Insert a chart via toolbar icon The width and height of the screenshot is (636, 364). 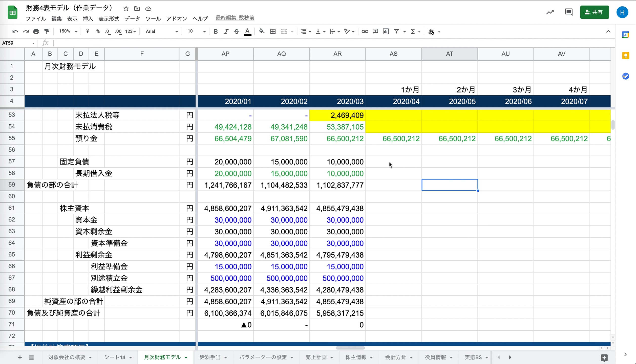pyautogui.click(x=386, y=31)
